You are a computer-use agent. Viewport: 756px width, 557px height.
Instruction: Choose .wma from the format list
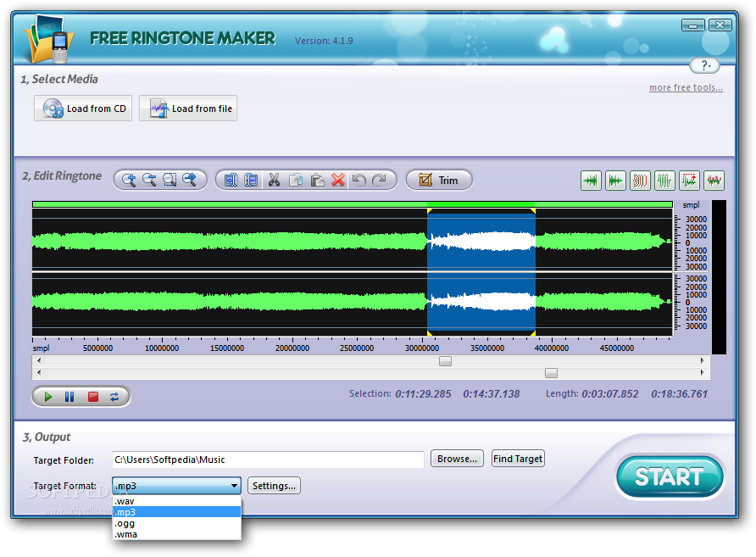pyautogui.click(x=176, y=534)
